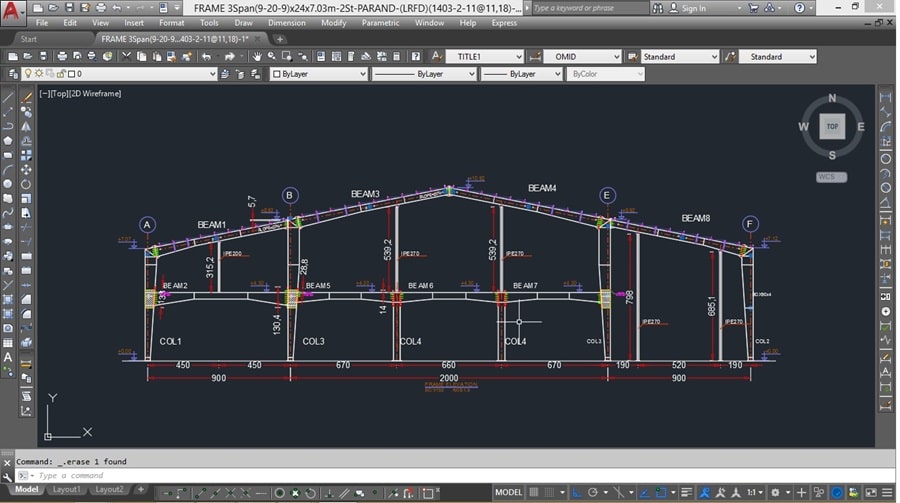Viewport: 900px width, 503px height.
Task: Click the layer 0 color swatch square
Action: tap(72, 73)
